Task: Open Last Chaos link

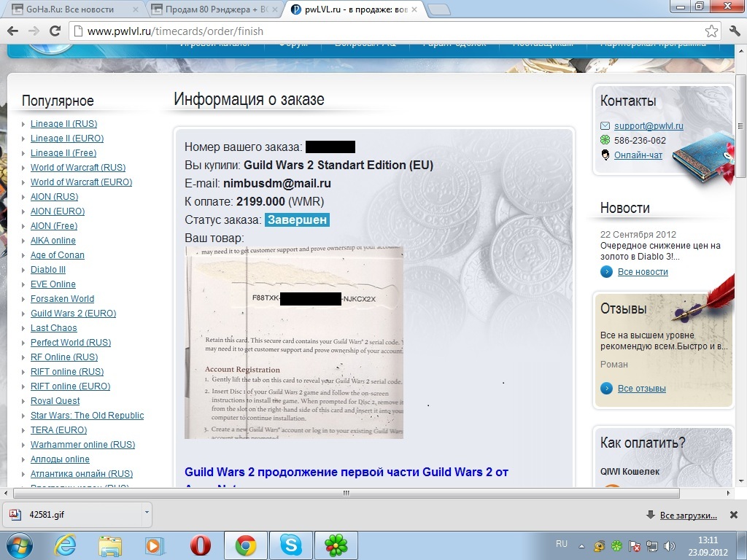Action: tap(54, 328)
